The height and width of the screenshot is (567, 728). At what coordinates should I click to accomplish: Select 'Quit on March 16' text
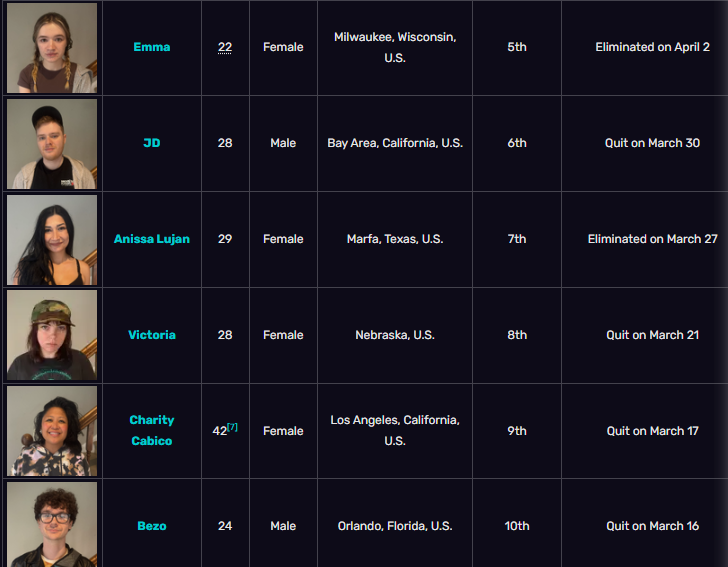652,526
